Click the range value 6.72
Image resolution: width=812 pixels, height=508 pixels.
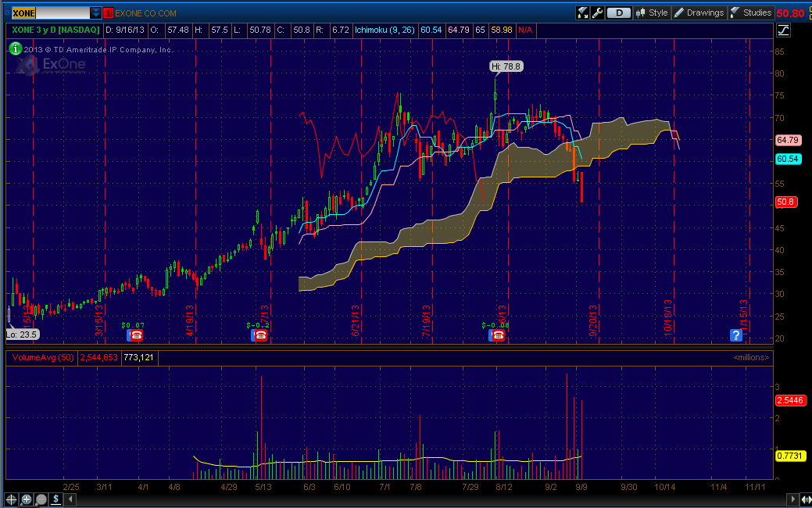pos(340,30)
